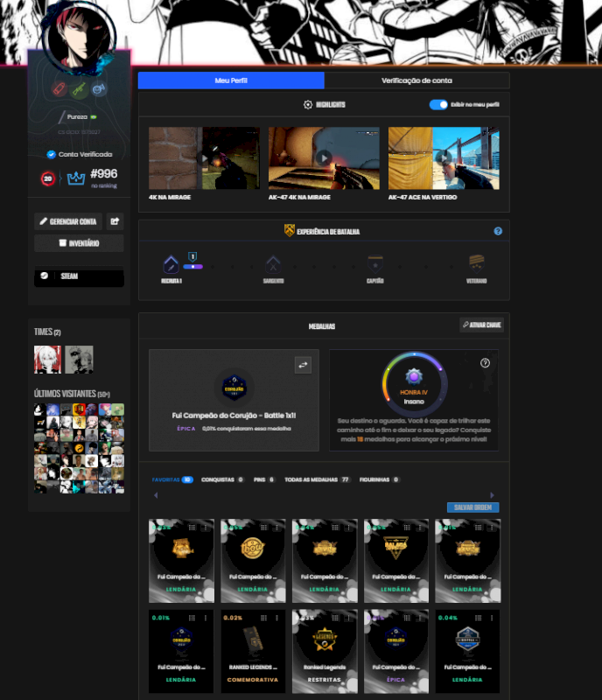Open the first team with white-haired avatar
The width and height of the screenshot is (602, 700).
[x=48, y=360]
